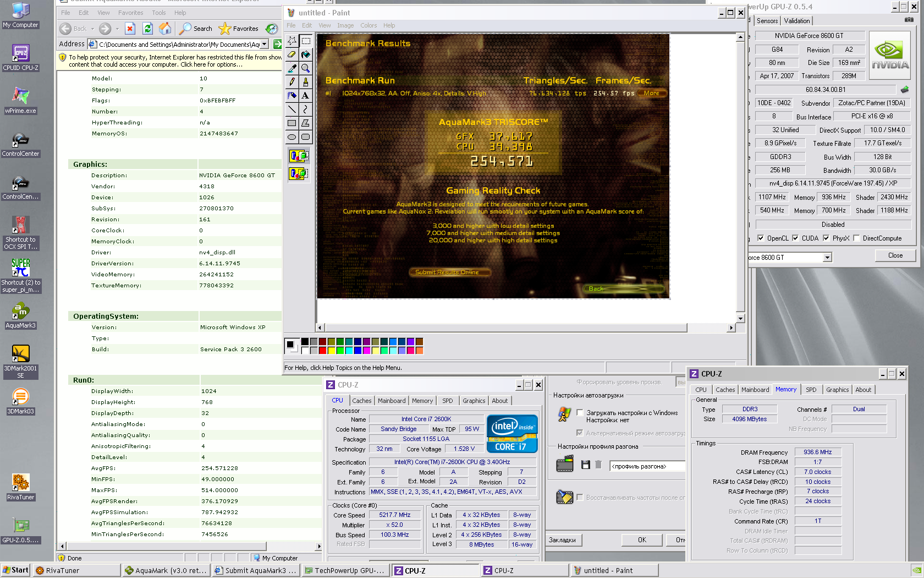
Task: Activate the Magnifier tool in Paint
Action: click(x=306, y=68)
